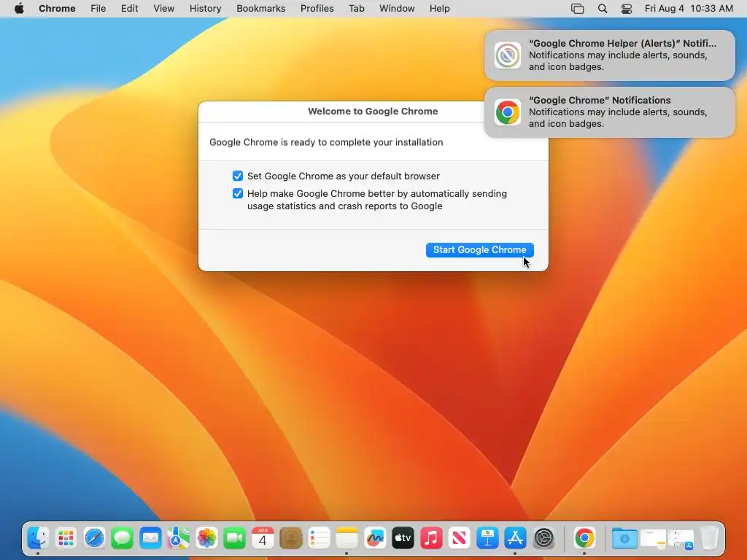747x560 pixels.
Task: Open the Downloads folder in Dock
Action: pos(624,538)
